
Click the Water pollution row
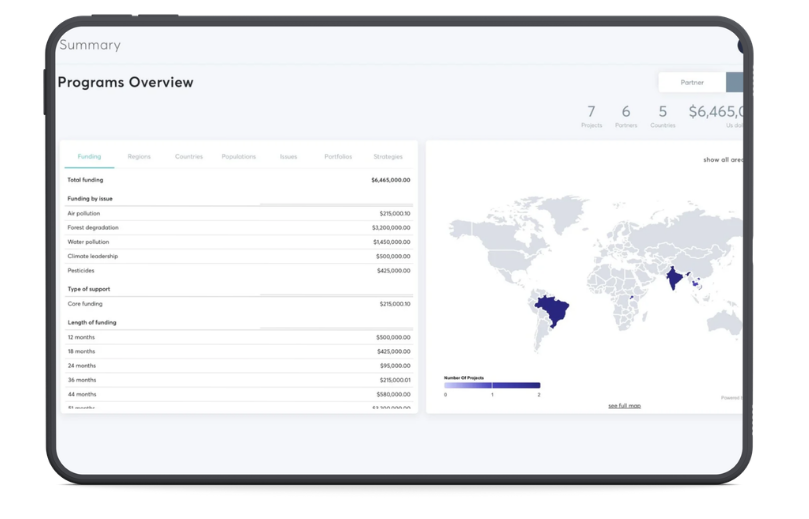[x=239, y=242]
